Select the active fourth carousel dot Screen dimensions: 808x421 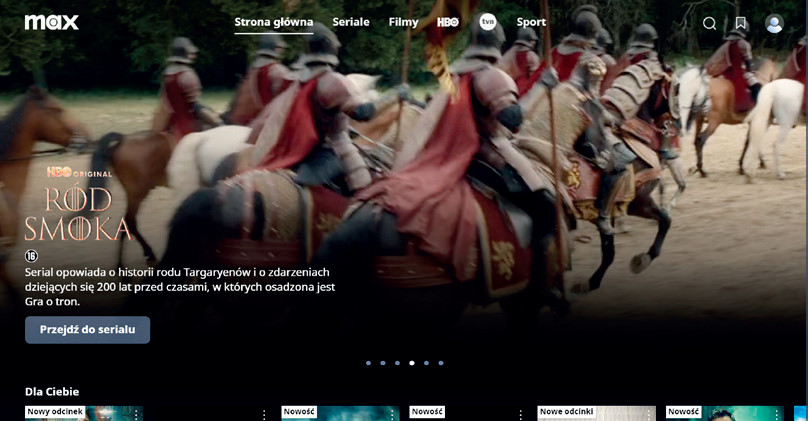[412, 363]
